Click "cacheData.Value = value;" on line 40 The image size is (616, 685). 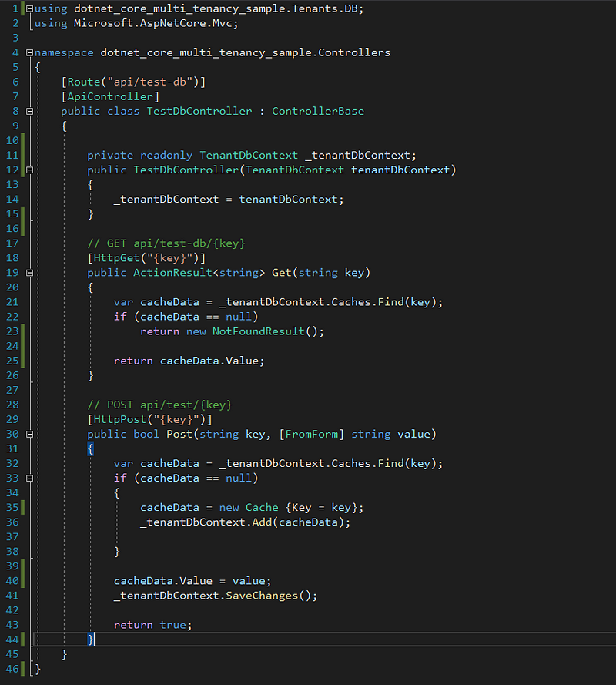tap(192, 581)
